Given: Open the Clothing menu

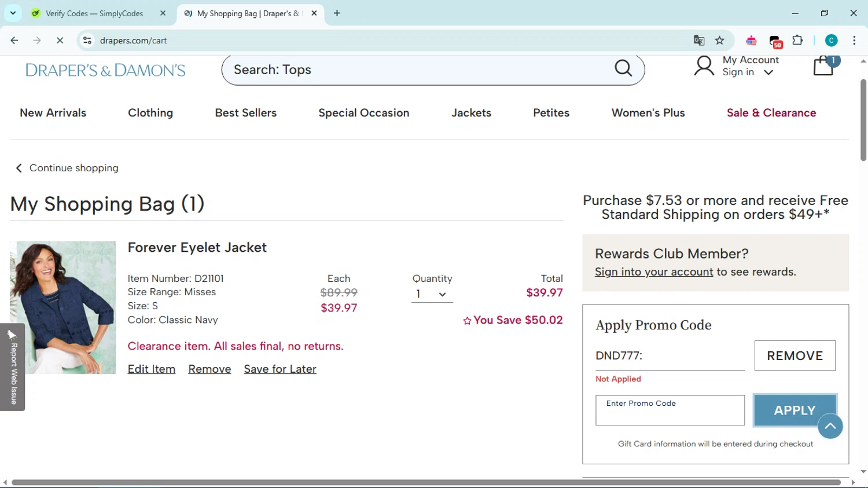Looking at the screenshot, I should click(150, 113).
